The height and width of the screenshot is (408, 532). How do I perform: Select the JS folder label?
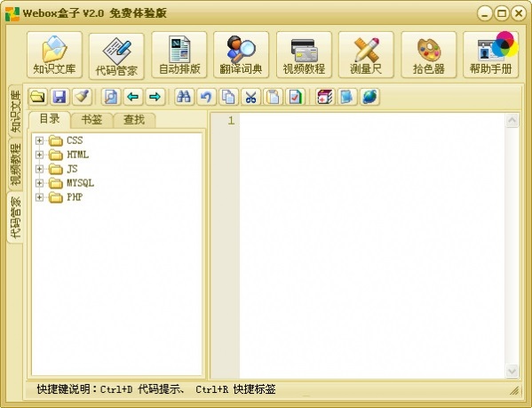(72, 169)
